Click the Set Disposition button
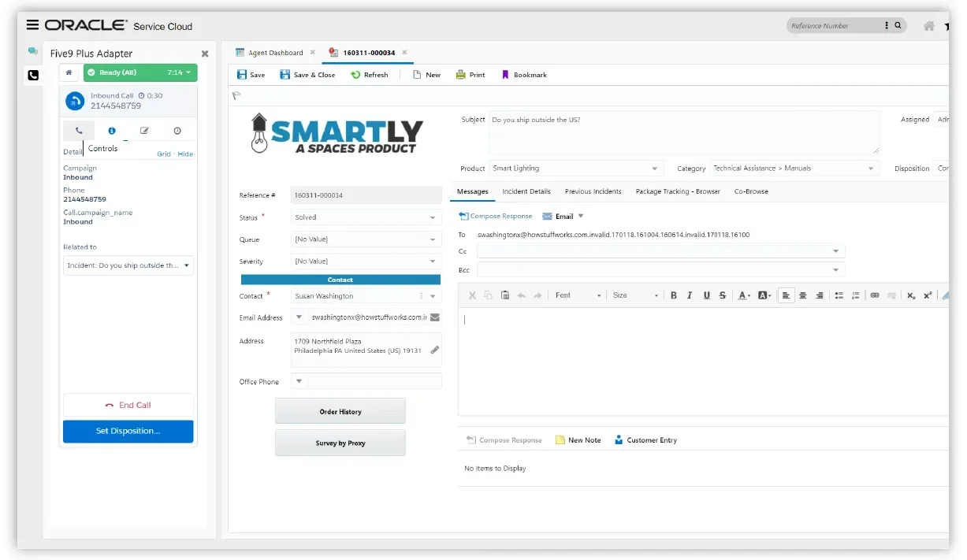The image size is (967, 560). pos(128,431)
